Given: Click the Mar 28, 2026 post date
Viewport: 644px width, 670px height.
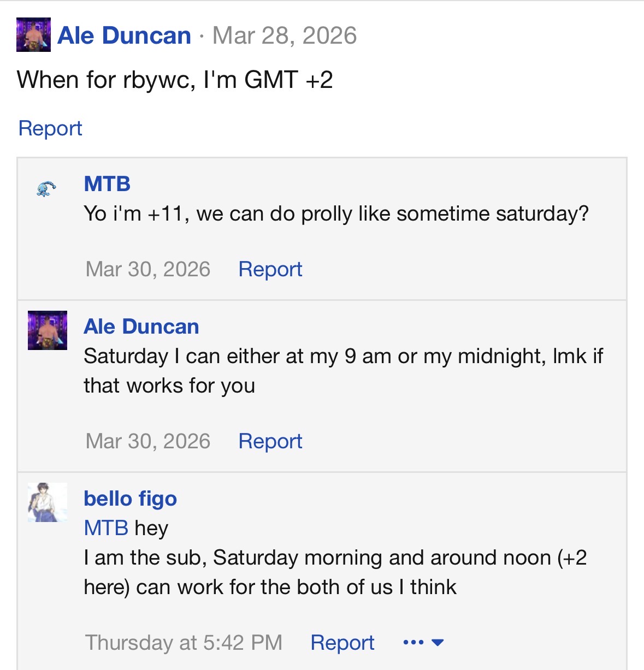Looking at the screenshot, I should coord(284,35).
